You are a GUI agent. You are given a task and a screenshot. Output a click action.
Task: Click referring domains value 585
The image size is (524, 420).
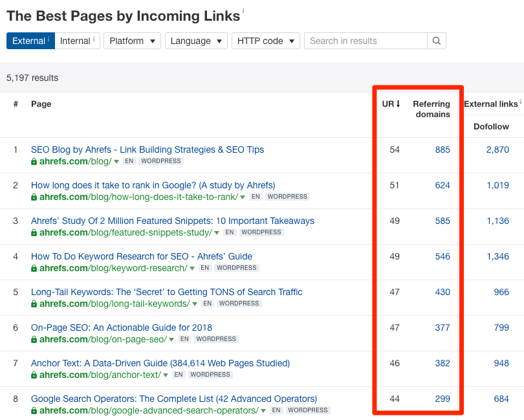[442, 221]
